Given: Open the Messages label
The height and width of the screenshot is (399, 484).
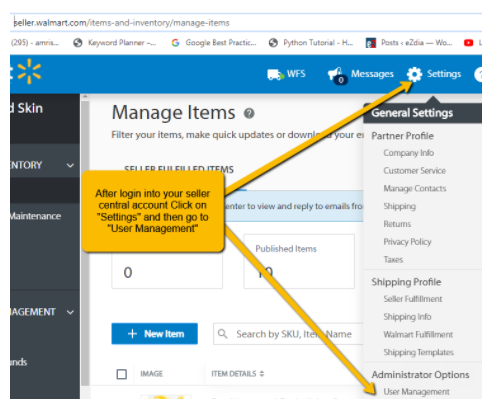Looking at the screenshot, I should [372, 74].
